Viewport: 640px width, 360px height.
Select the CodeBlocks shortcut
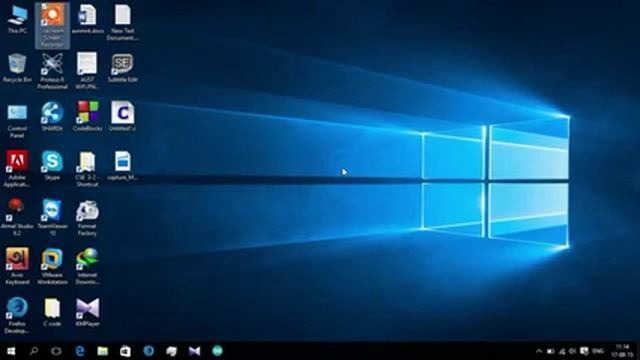(x=87, y=117)
